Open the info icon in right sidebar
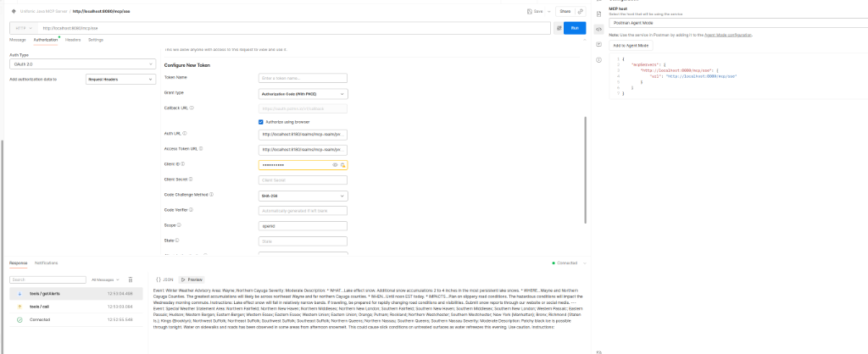The height and width of the screenshot is (354, 868). pyautogui.click(x=599, y=60)
